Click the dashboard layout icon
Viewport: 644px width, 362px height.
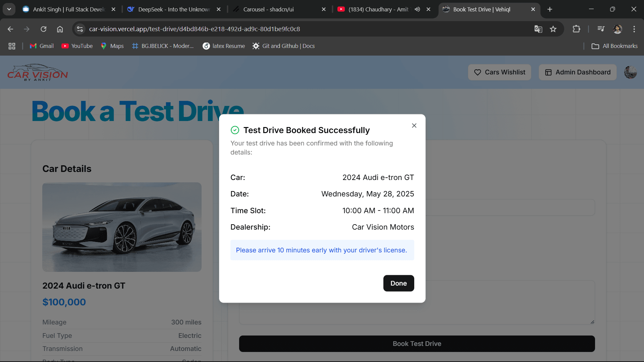point(548,72)
